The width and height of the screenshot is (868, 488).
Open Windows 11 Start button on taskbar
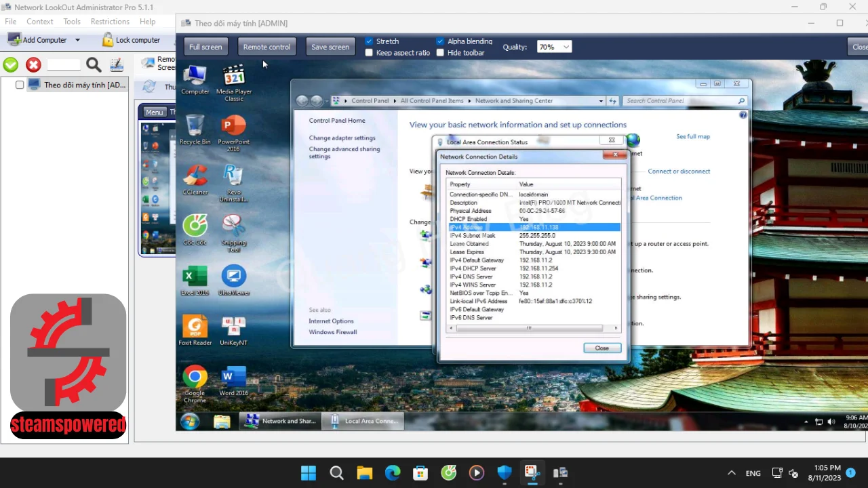click(x=309, y=472)
